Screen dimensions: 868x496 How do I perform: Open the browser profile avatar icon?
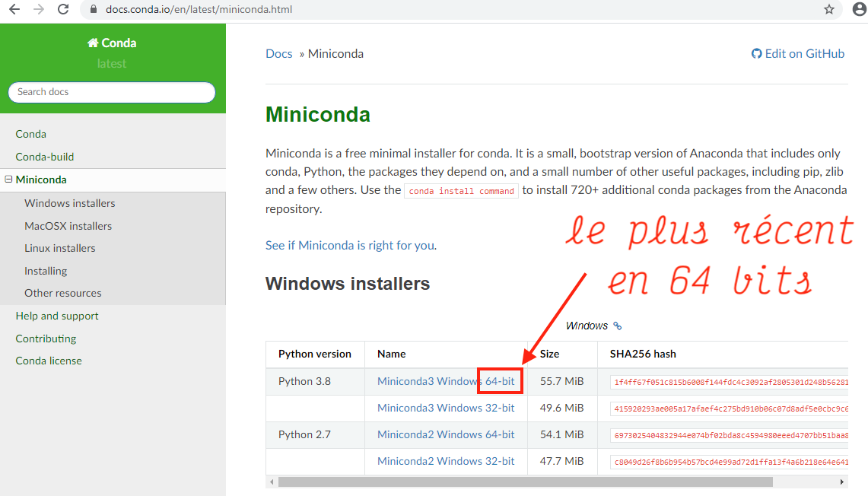pos(859,9)
